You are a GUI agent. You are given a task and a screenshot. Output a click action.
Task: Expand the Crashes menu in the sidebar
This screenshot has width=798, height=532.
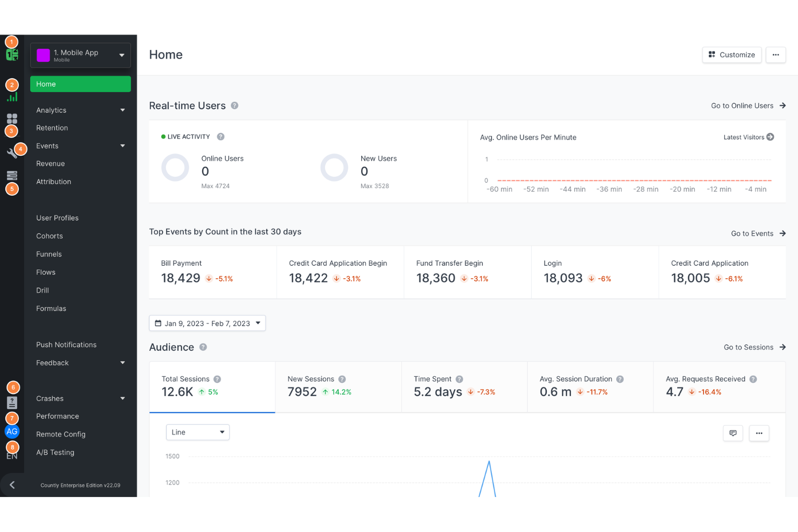(80, 398)
